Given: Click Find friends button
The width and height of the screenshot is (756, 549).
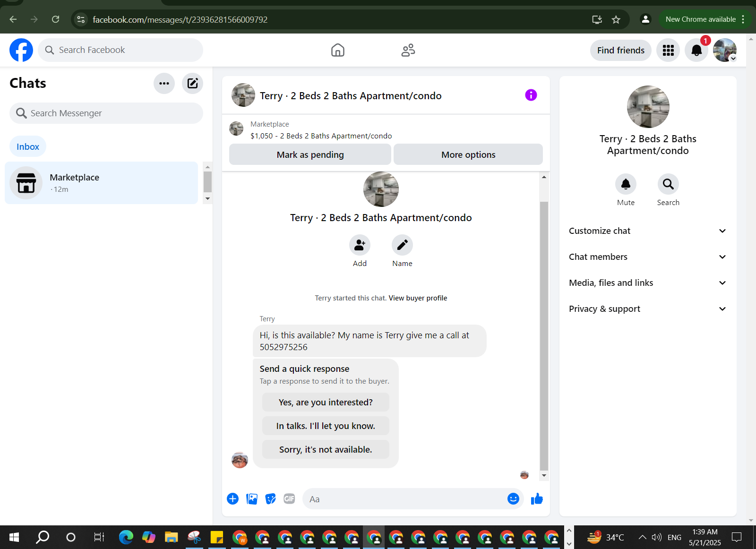Looking at the screenshot, I should click(x=621, y=50).
